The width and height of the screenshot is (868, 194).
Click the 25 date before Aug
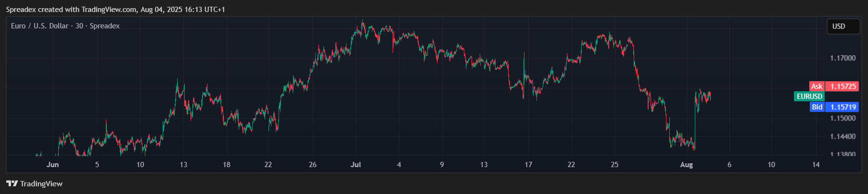pyautogui.click(x=614, y=165)
